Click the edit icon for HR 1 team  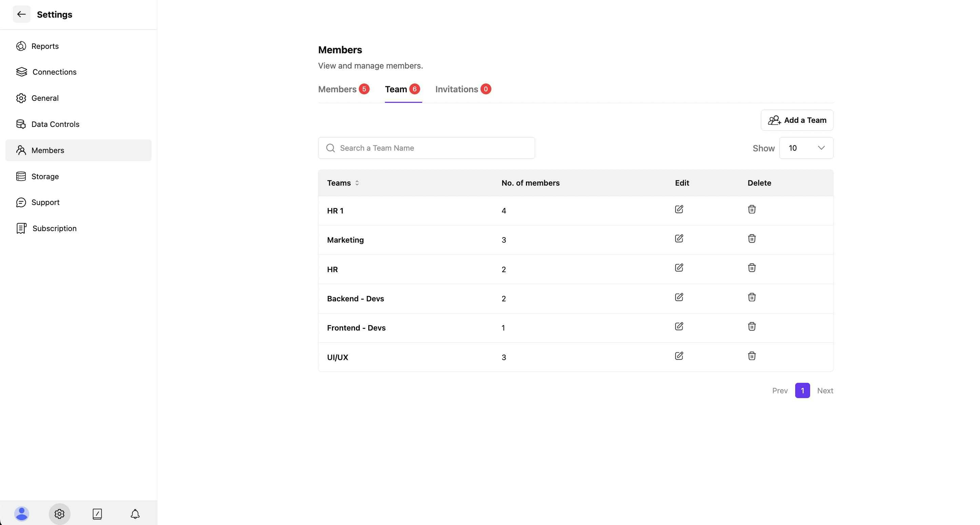tap(679, 209)
